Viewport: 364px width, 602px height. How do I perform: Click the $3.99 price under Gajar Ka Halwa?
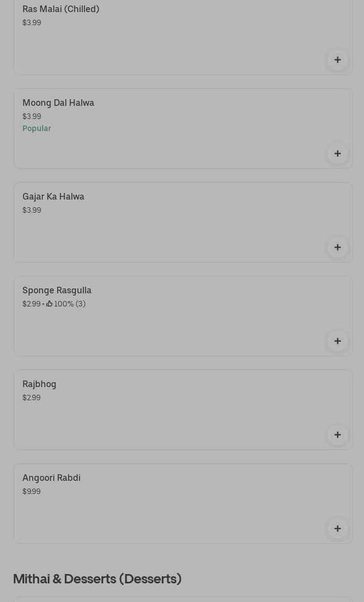32,210
